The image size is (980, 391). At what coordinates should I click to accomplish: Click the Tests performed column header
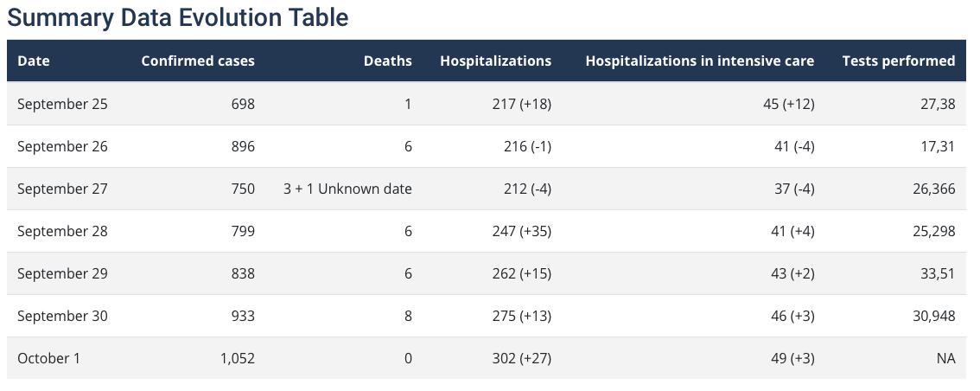[x=898, y=61]
